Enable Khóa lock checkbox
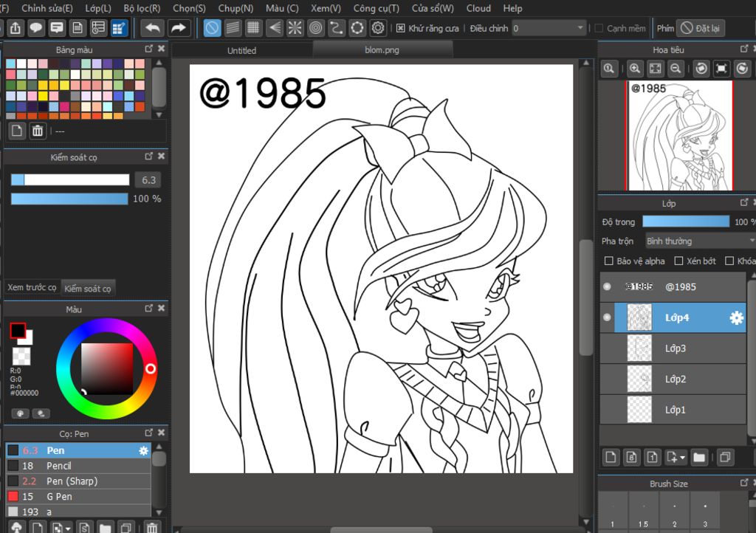The height and width of the screenshot is (533, 756). pos(729,261)
